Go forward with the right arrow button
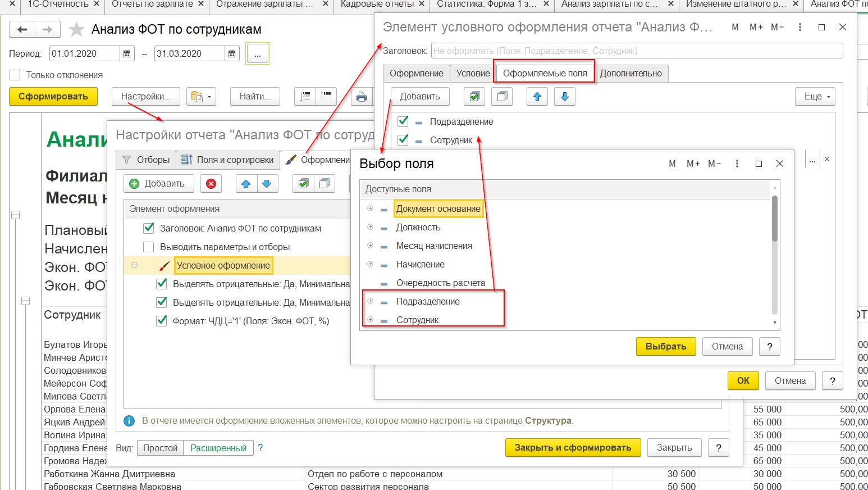Viewport: 868px width, 490px height. [47, 29]
